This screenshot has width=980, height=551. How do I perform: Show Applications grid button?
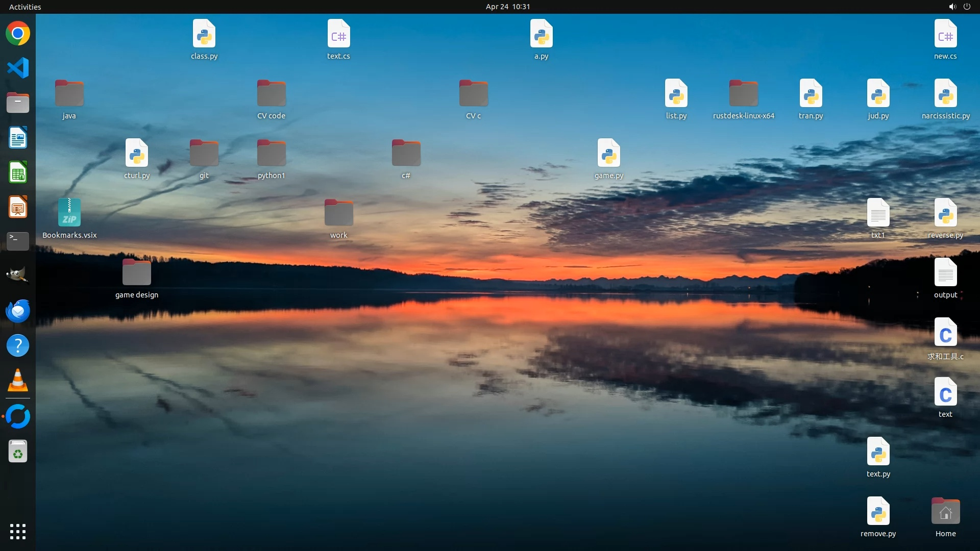click(x=18, y=532)
